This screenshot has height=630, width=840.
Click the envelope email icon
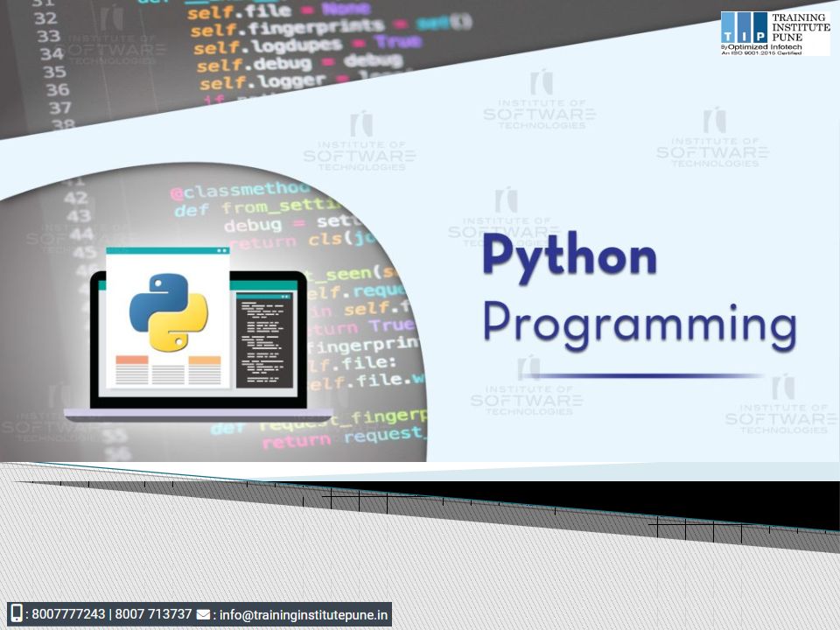(x=203, y=614)
